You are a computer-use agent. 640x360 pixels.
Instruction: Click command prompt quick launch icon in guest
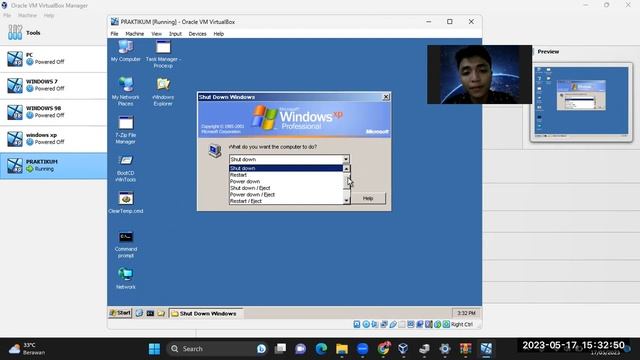click(x=150, y=313)
